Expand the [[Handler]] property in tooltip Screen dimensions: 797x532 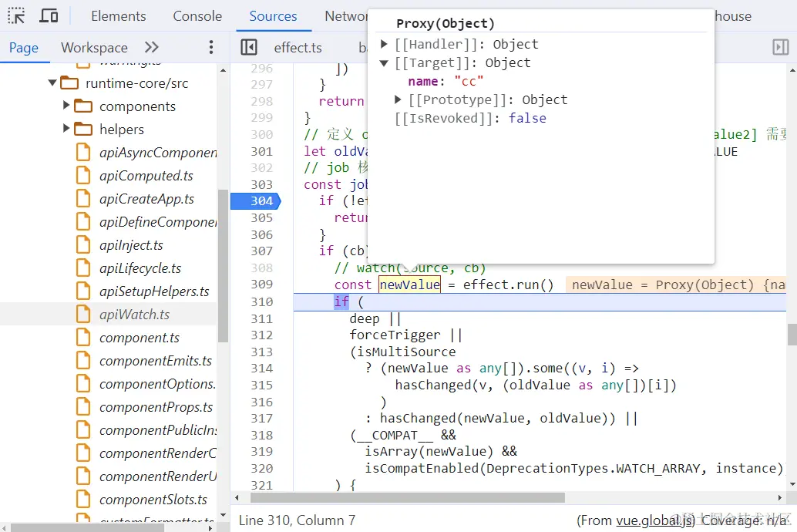pos(385,44)
